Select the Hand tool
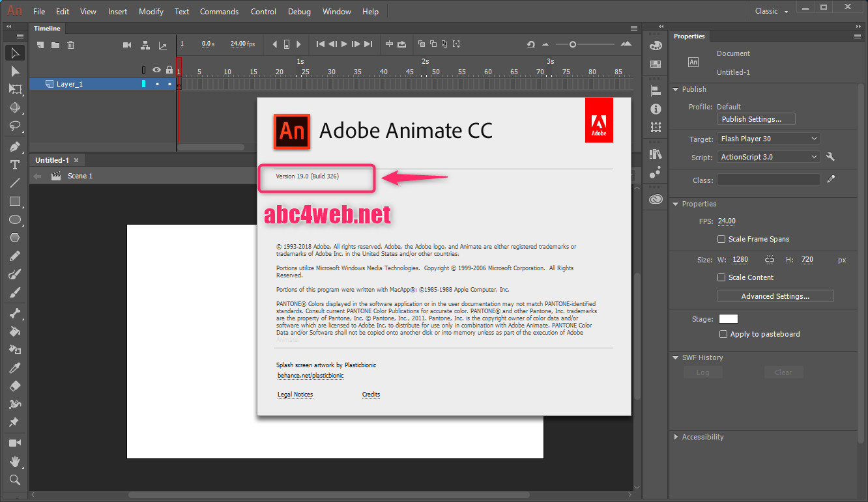 click(14, 462)
